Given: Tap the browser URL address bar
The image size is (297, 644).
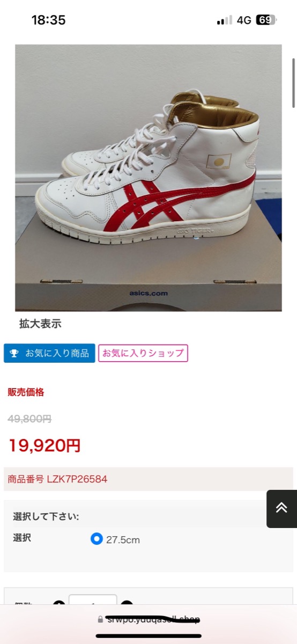Looking at the screenshot, I should pyautogui.click(x=148, y=620).
